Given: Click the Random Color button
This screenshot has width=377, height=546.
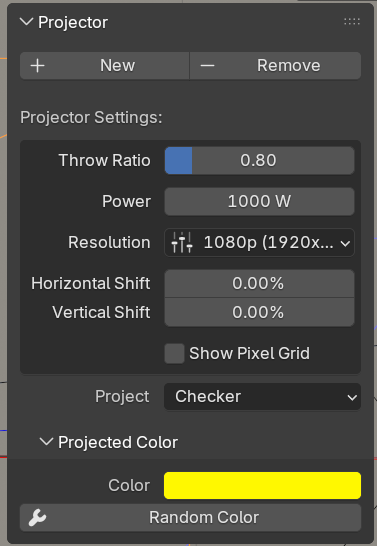Looking at the screenshot, I should click(x=190, y=517).
